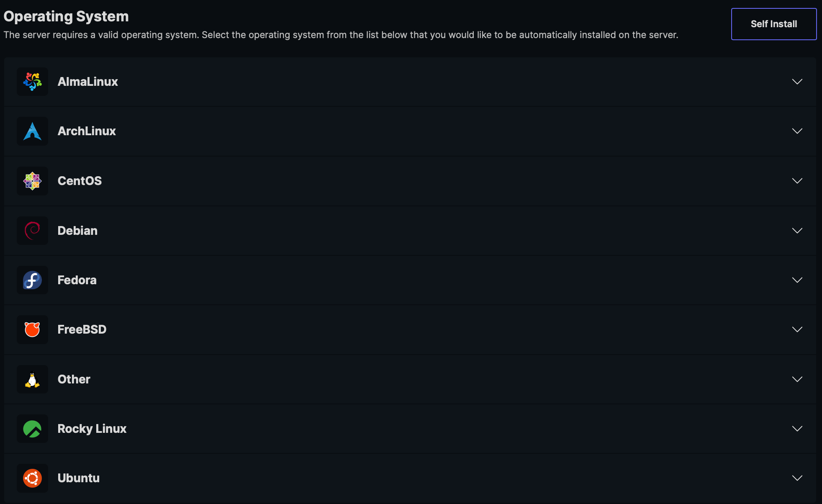Expand the AlmaLinux chevron
This screenshot has width=822, height=504.
pyautogui.click(x=797, y=82)
